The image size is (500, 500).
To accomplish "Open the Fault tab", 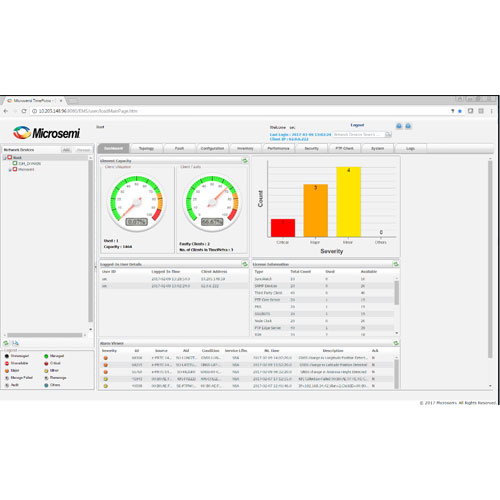I will 179,148.
